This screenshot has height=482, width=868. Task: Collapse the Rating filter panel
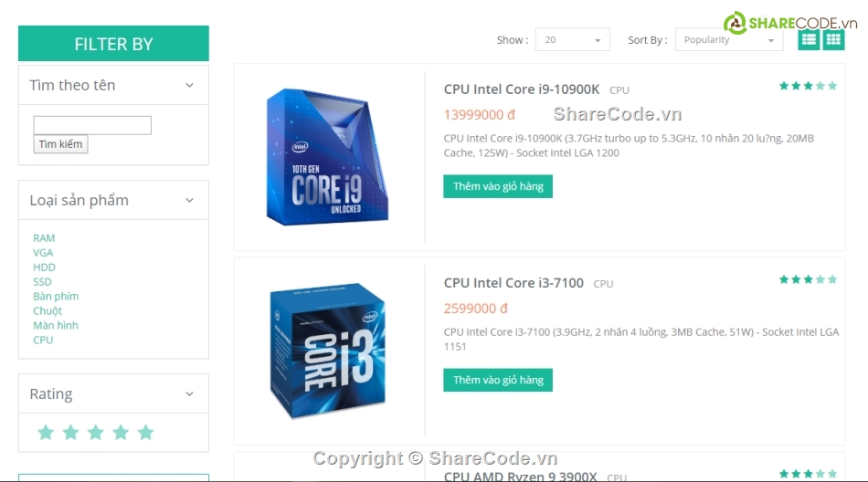189,394
